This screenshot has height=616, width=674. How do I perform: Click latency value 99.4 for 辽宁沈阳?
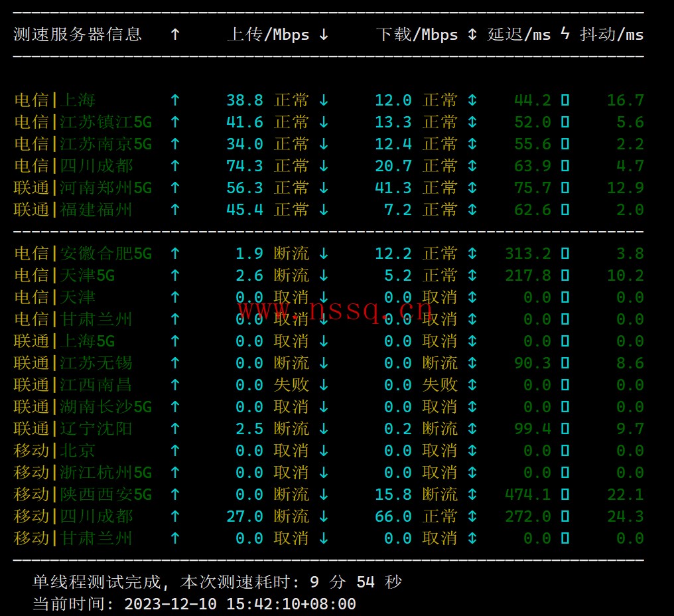tap(533, 429)
